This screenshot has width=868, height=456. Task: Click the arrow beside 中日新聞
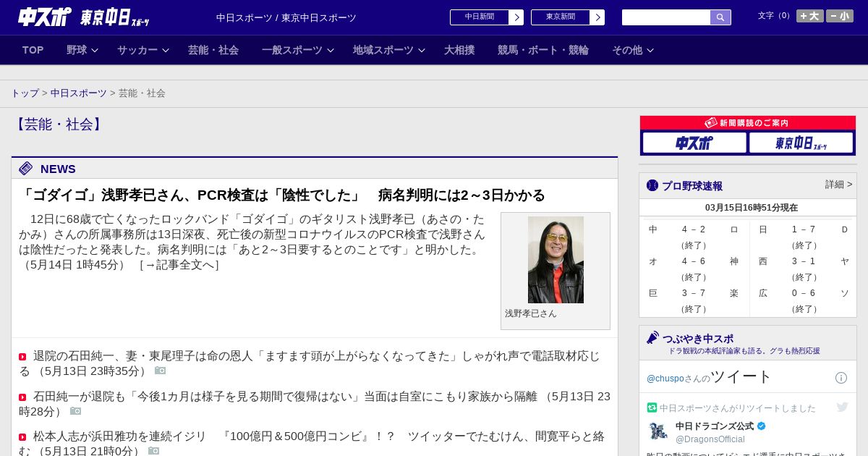[x=516, y=17]
